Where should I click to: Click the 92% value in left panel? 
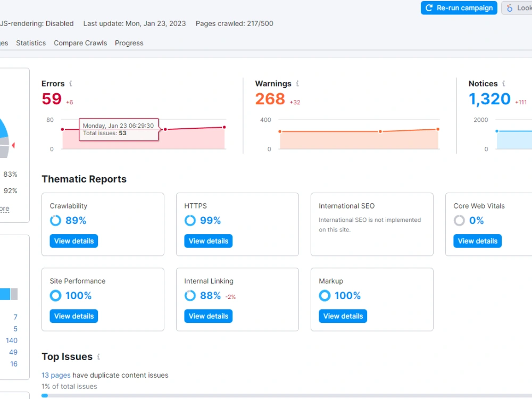click(x=10, y=190)
